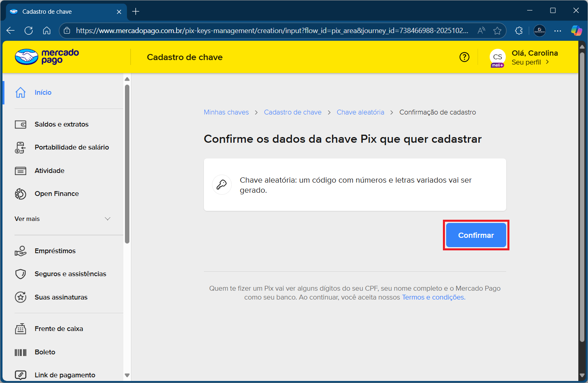The height and width of the screenshot is (383, 588).
Task: Open the help question mark icon
Action: (464, 57)
